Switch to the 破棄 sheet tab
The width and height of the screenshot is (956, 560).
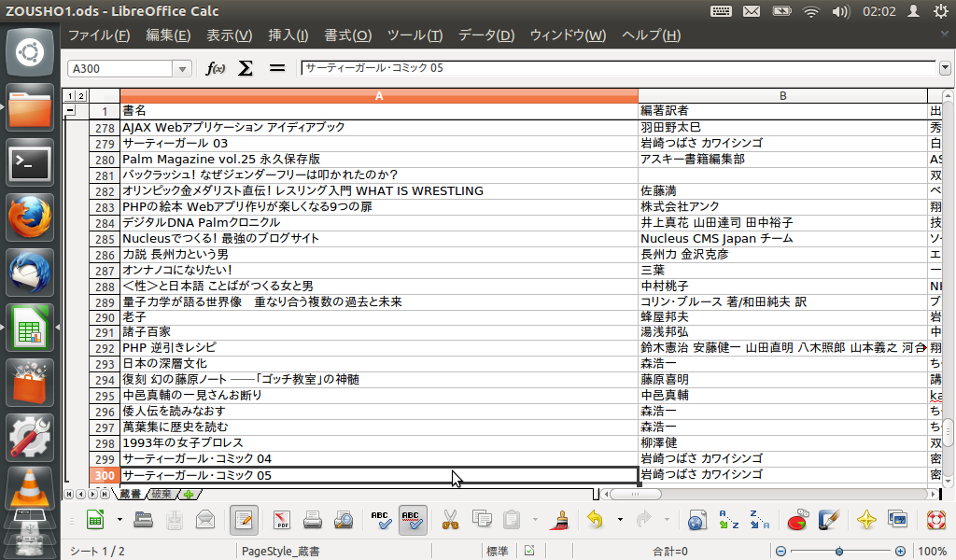162,494
